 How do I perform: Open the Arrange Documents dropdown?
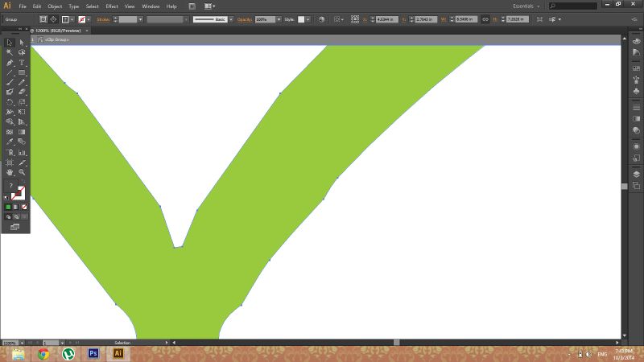[210, 6]
